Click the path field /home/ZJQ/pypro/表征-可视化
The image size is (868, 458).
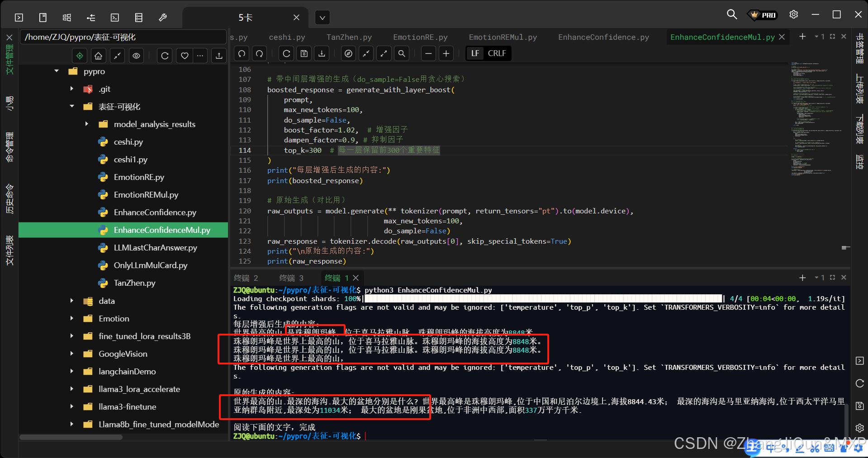pos(123,37)
